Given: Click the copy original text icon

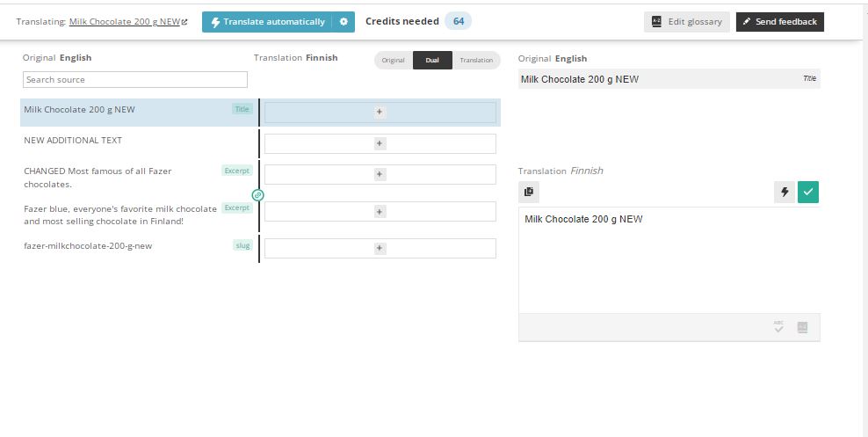Looking at the screenshot, I should (x=529, y=192).
